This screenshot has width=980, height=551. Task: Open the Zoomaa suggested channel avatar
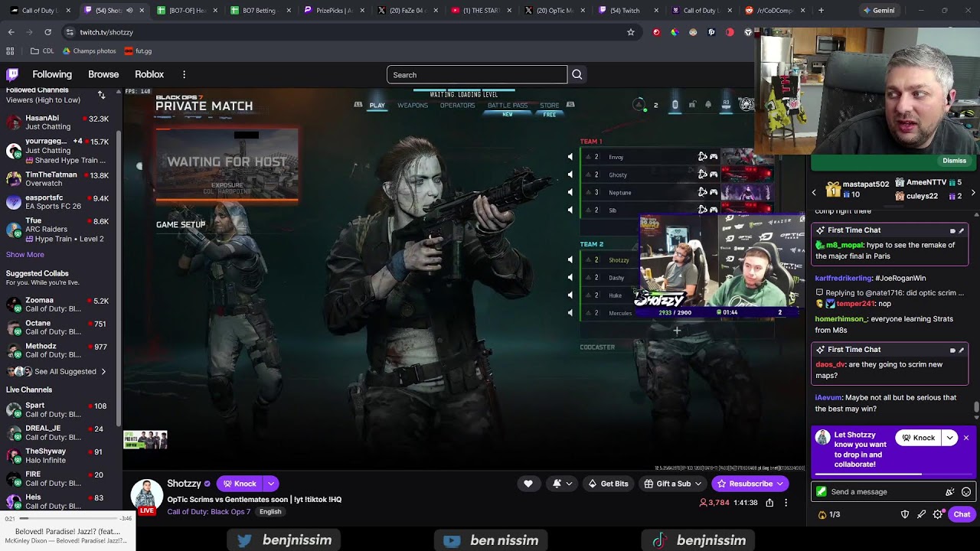[x=14, y=305]
